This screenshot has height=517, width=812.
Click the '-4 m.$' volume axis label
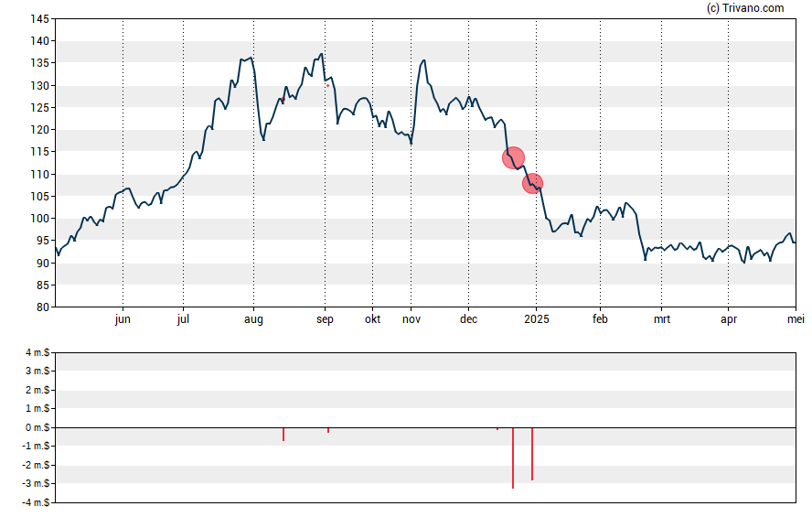pos(36,502)
